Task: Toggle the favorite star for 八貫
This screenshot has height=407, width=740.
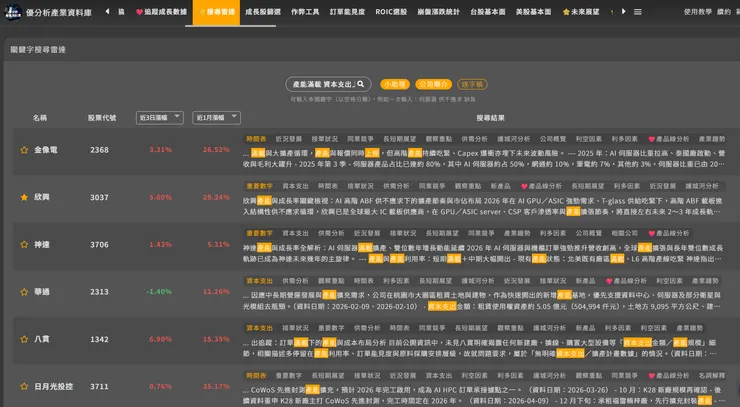Action: coord(24,339)
